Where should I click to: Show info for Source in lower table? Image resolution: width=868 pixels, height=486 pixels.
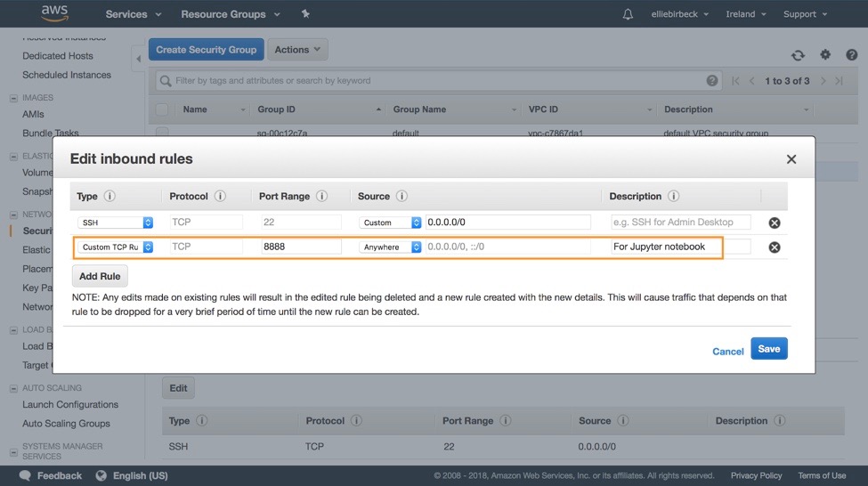coord(623,421)
